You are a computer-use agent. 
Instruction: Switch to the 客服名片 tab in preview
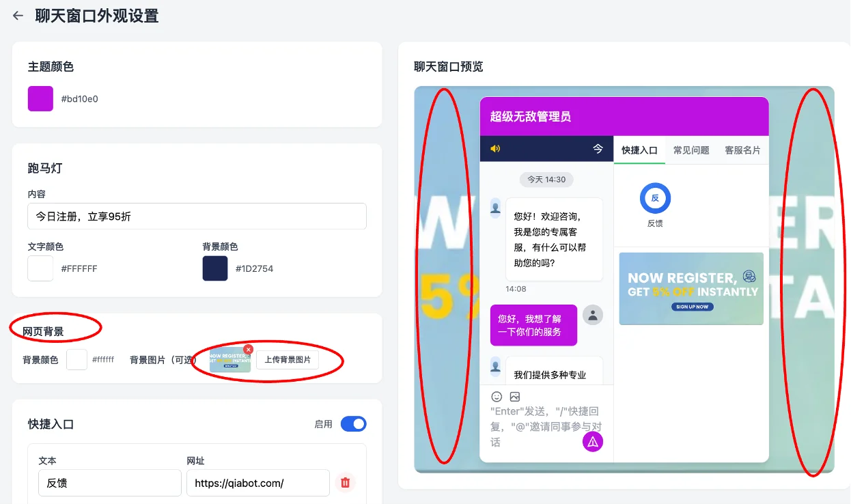click(x=742, y=150)
